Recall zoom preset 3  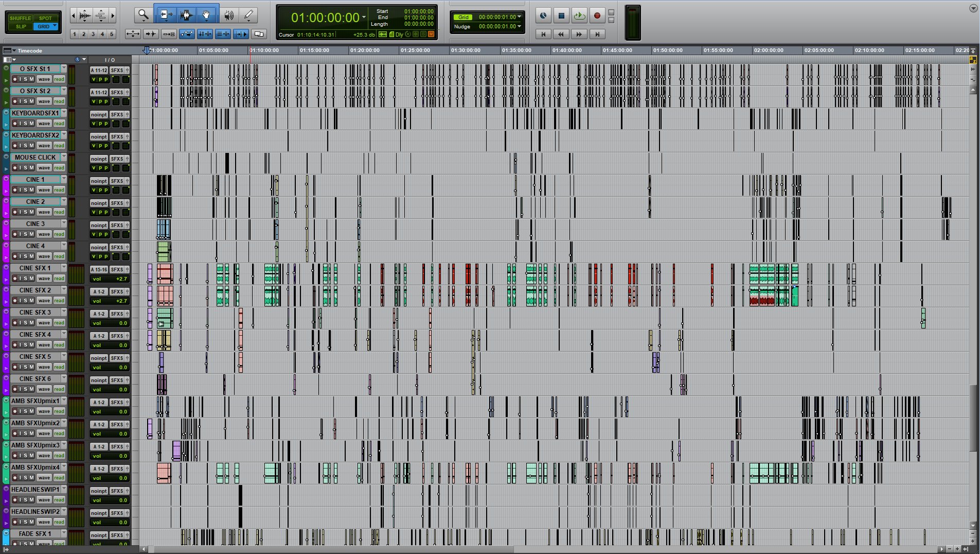coord(93,34)
